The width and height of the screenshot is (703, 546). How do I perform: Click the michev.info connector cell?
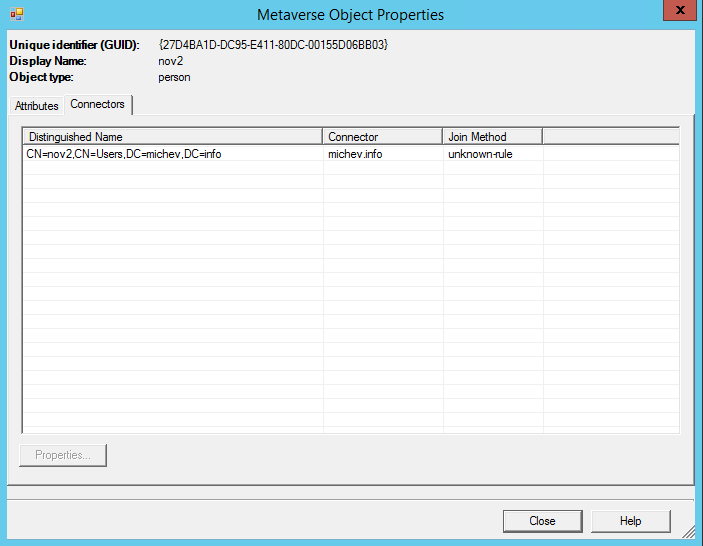point(355,155)
